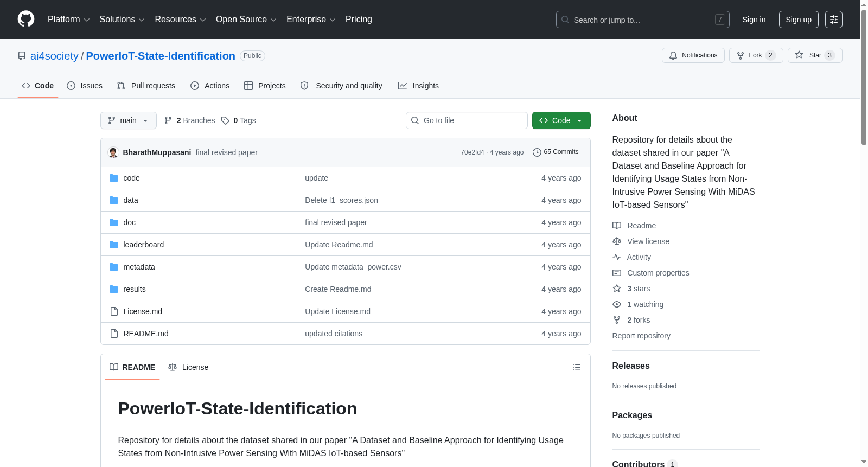Image resolution: width=868 pixels, height=467 pixels.
Task: Click the code folder icon
Action: pyautogui.click(x=114, y=178)
